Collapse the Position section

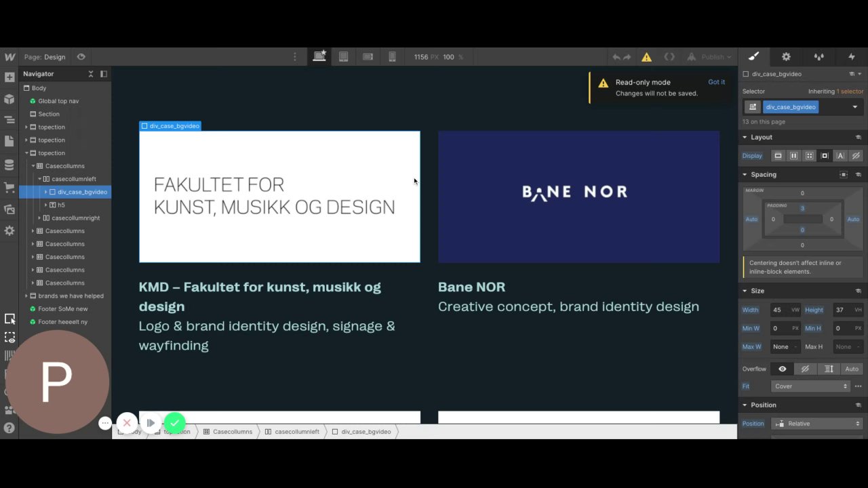[745, 405]
